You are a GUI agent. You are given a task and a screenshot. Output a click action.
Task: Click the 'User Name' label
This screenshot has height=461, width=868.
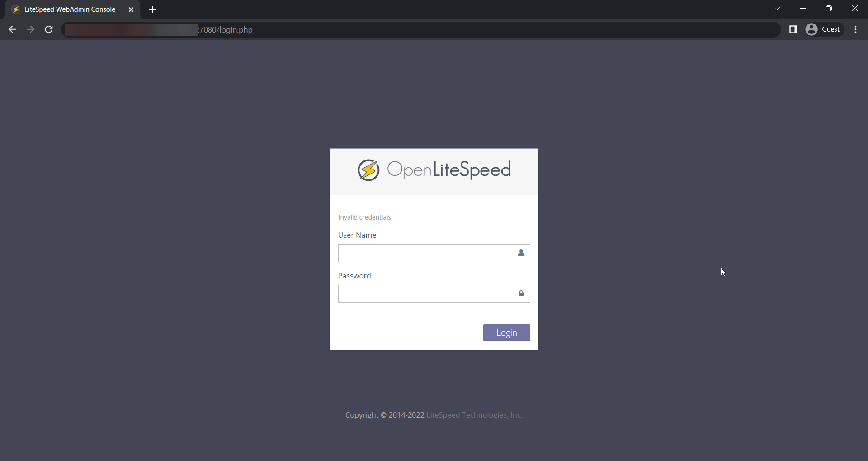pyautogui.click(x=357, y=235)
